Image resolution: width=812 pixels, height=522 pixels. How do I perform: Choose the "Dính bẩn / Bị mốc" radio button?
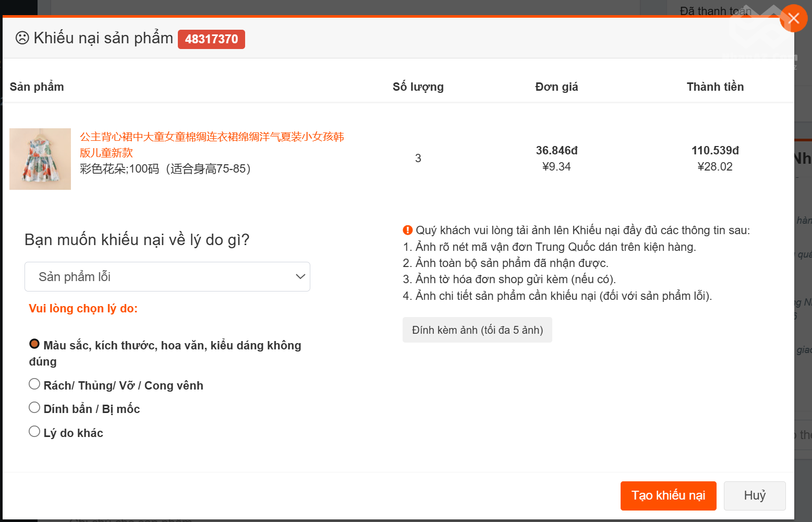tap(34, 408)
